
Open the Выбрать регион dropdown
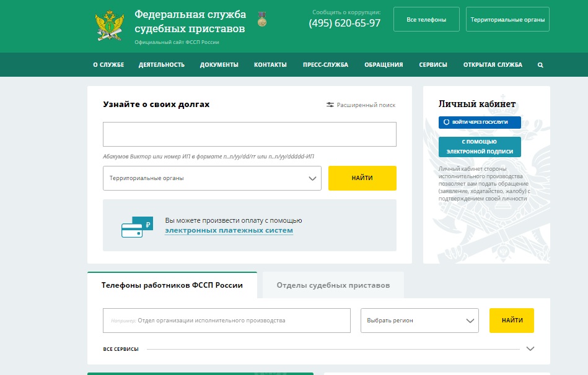click(x=419, y=321)
